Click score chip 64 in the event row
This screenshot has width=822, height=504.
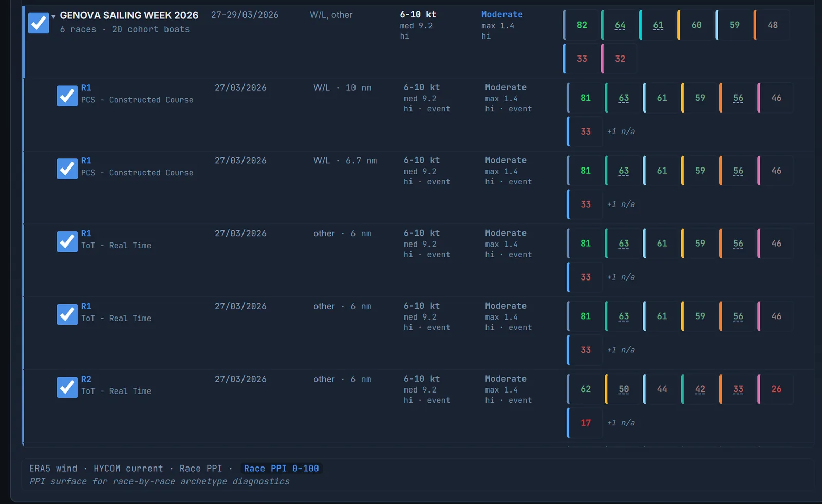click(x=620, y=25)
